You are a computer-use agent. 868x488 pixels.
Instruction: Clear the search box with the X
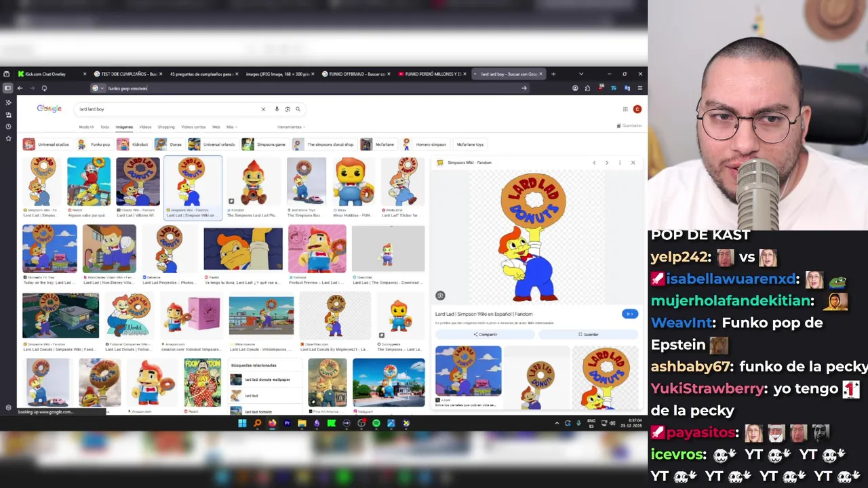tap(263, 109)
